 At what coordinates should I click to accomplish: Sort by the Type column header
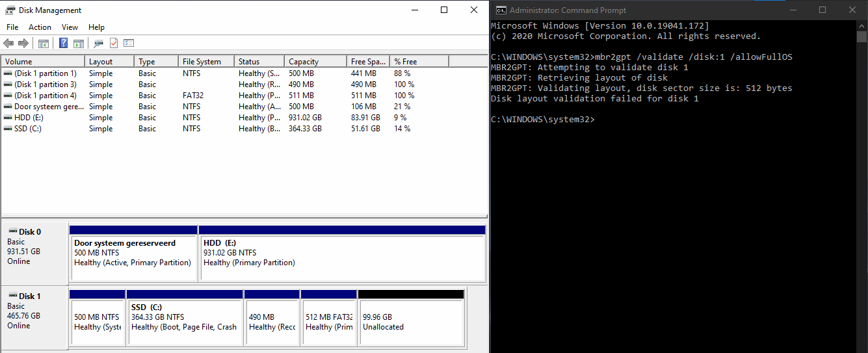[156, 61]
